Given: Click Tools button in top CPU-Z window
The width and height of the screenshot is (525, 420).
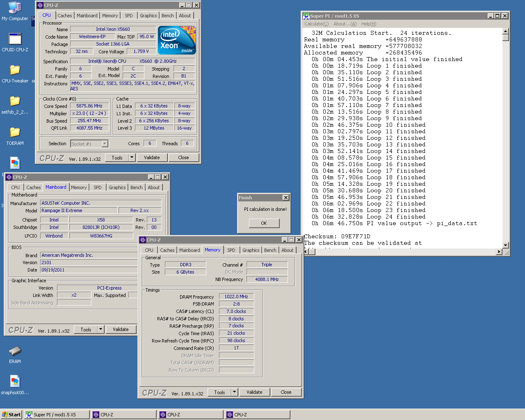Looking at the screenshot, I should point(117,157).
